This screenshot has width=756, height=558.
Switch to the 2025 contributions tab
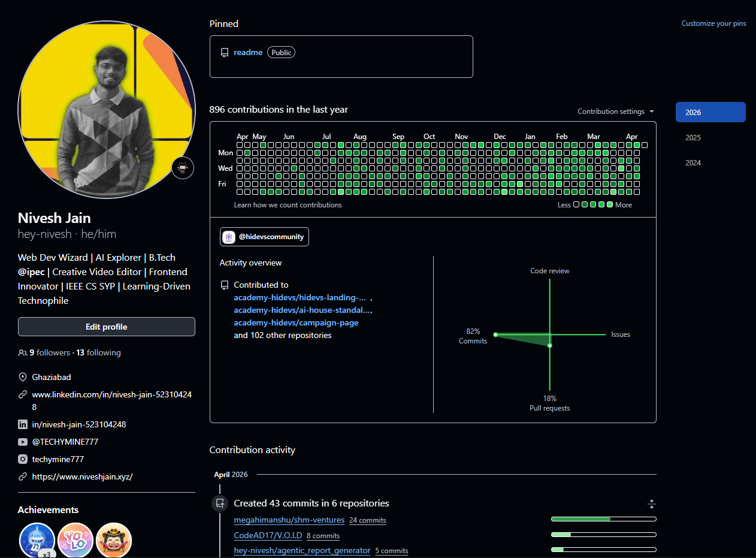693,137
